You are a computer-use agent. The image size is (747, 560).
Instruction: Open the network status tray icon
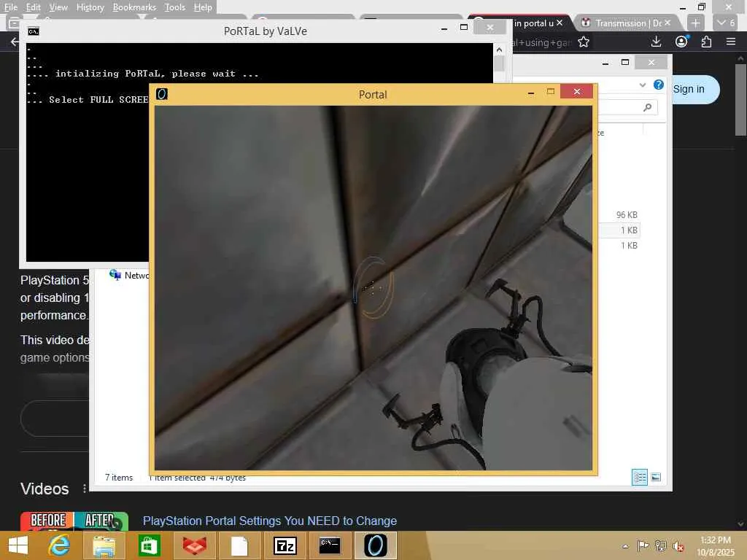[660, 545]
